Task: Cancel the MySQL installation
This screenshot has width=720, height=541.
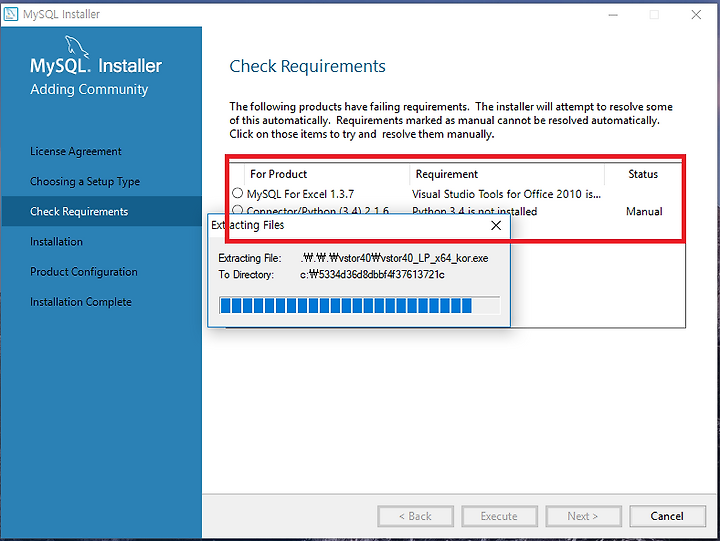Action: pyautogui.click(x=667, y=516)
